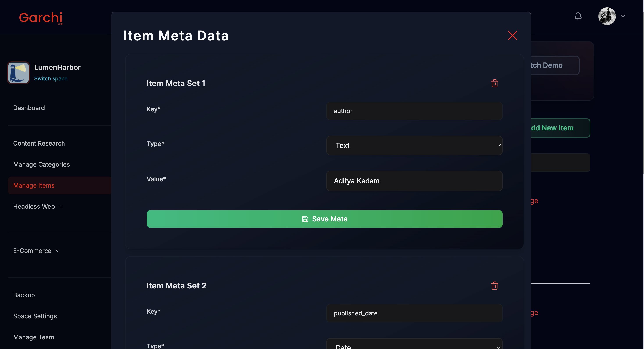
Task: Click the Switch space link
Action: pos(51,78)
